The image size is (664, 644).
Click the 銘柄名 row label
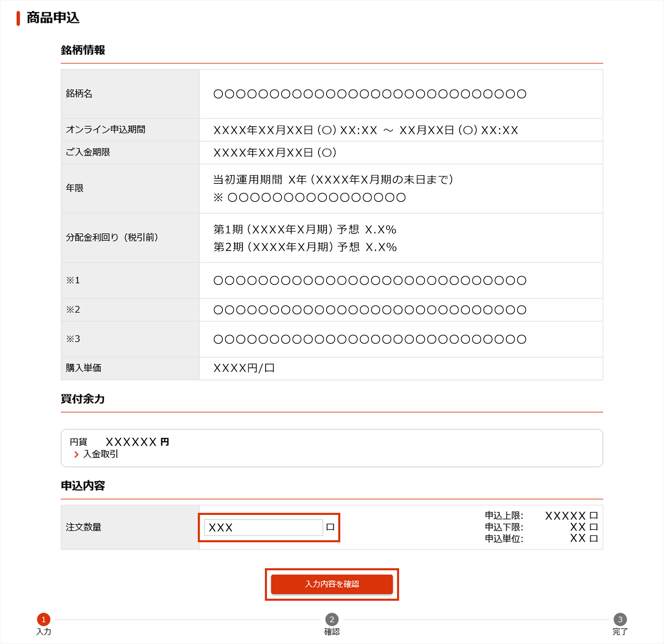79,93
